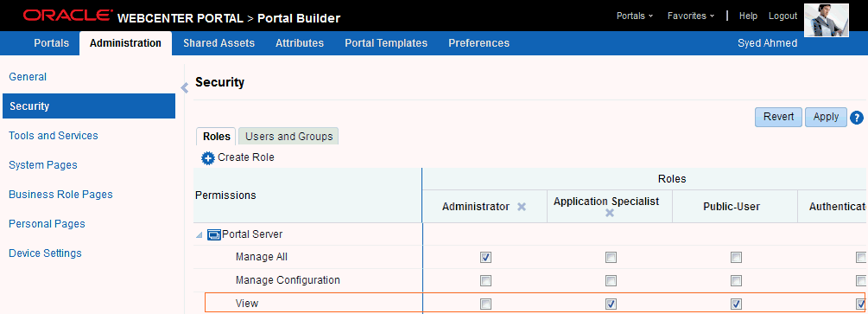
Task: Click the Revert button
Action: [x=778, y=117]
